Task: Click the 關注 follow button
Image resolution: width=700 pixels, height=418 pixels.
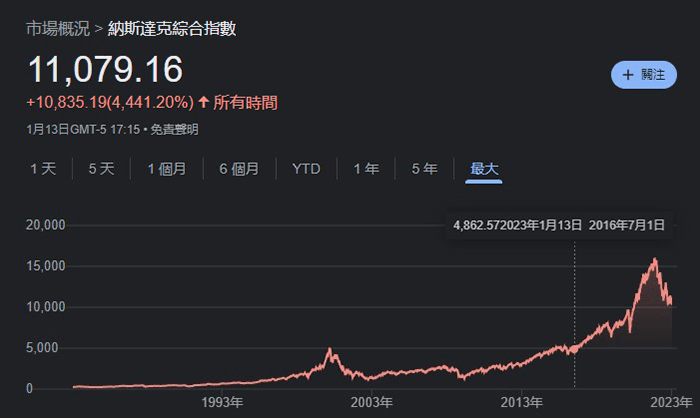Action: [644, 75]
